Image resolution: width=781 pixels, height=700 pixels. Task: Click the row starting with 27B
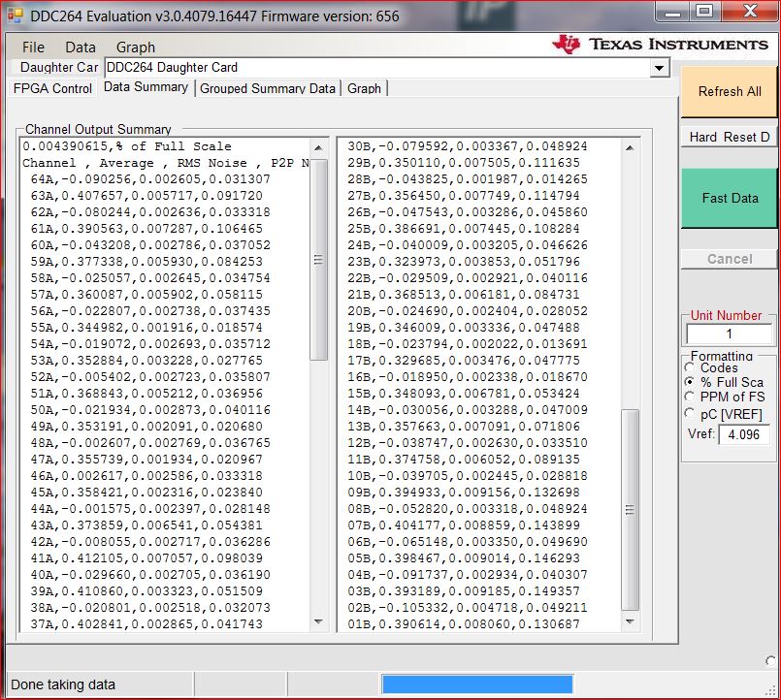(x=464, y=196)
